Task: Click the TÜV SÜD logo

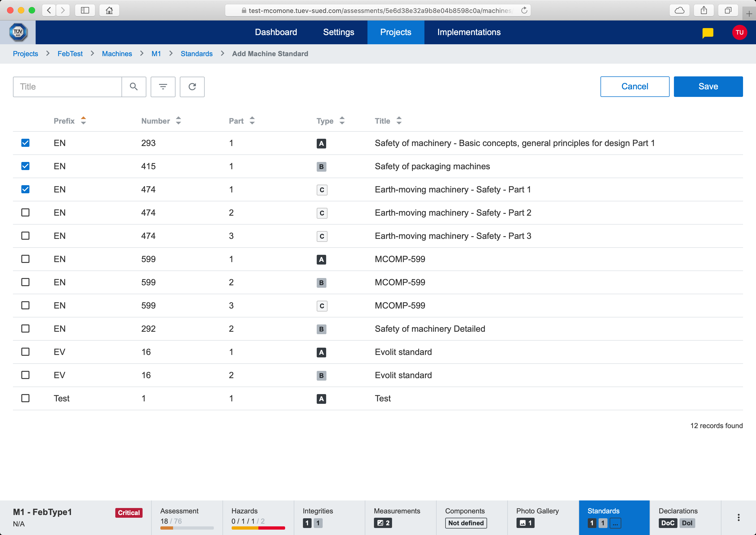Action: [18, 32]
